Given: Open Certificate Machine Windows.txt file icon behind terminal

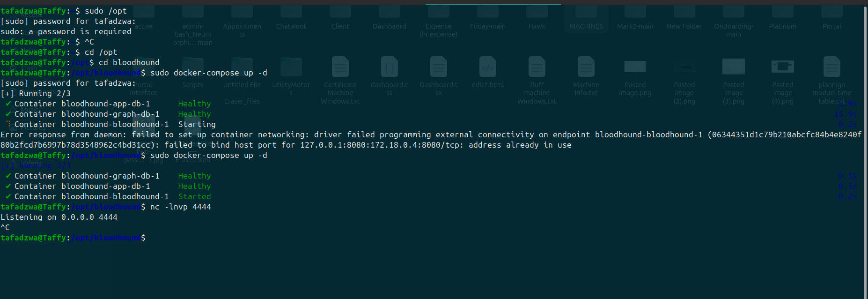Looking at the screenshot, I should [x=340, y=67].
